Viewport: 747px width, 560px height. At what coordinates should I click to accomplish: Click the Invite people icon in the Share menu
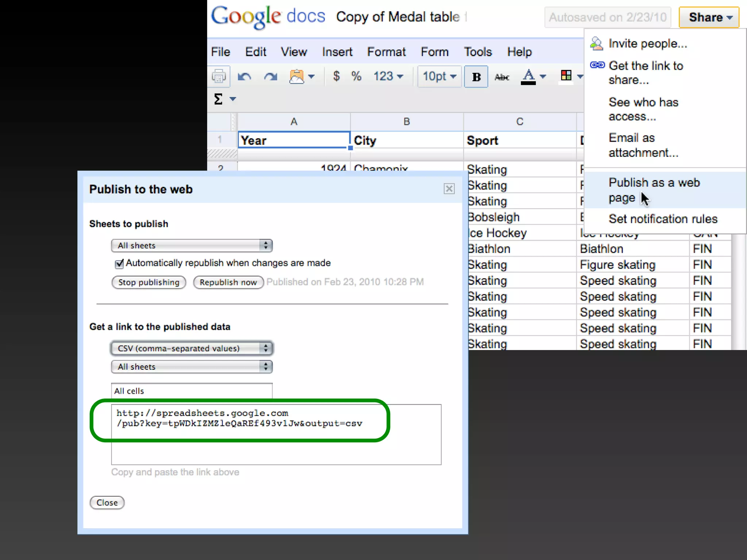click(597, 43)
